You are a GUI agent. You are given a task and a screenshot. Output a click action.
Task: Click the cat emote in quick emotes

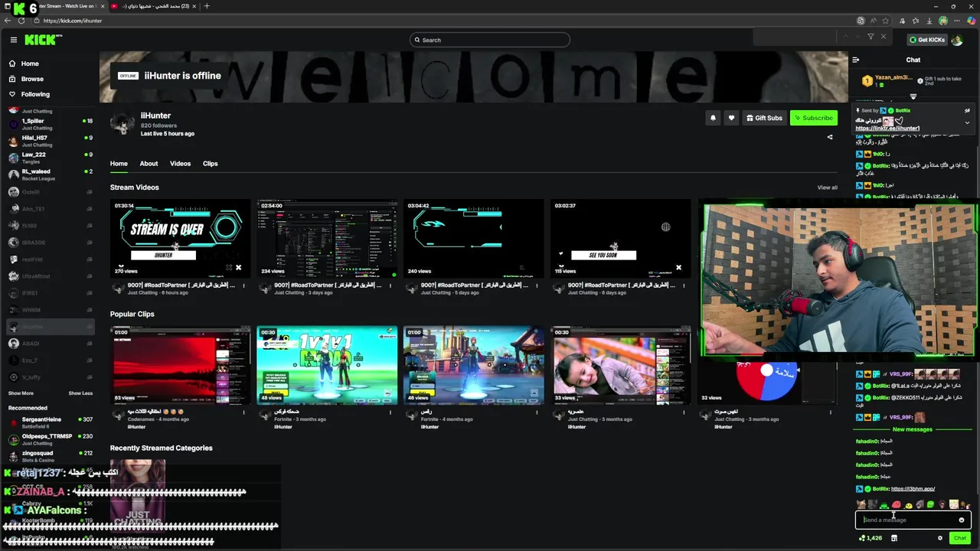point(861,504)
